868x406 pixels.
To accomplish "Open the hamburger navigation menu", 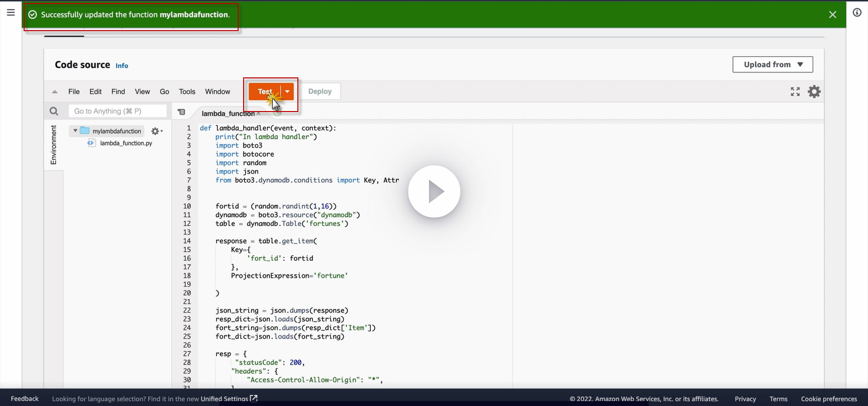I will click(x=11, y=13).
